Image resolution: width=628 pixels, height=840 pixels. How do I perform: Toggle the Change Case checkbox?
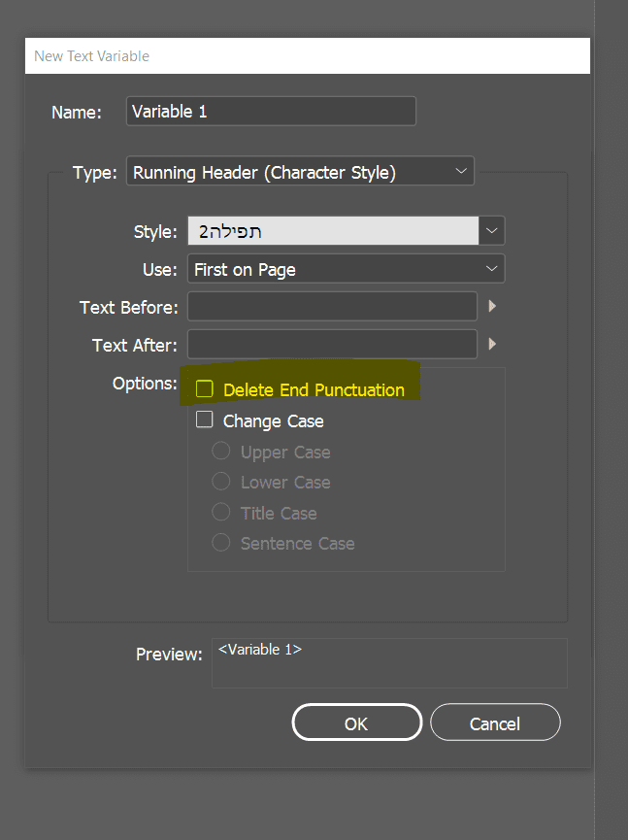click(205, 420)
